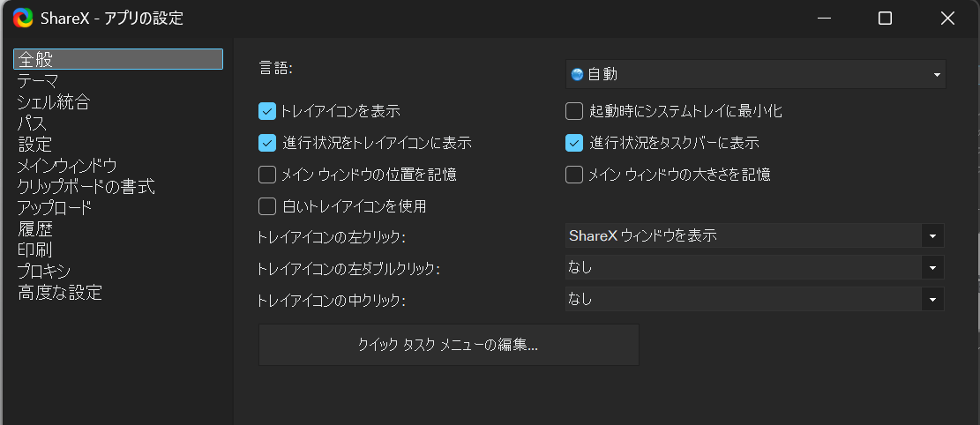Viewport: 980px width, 425px height.
Task: Open アップロード settings section
Action: pos(55,208)
